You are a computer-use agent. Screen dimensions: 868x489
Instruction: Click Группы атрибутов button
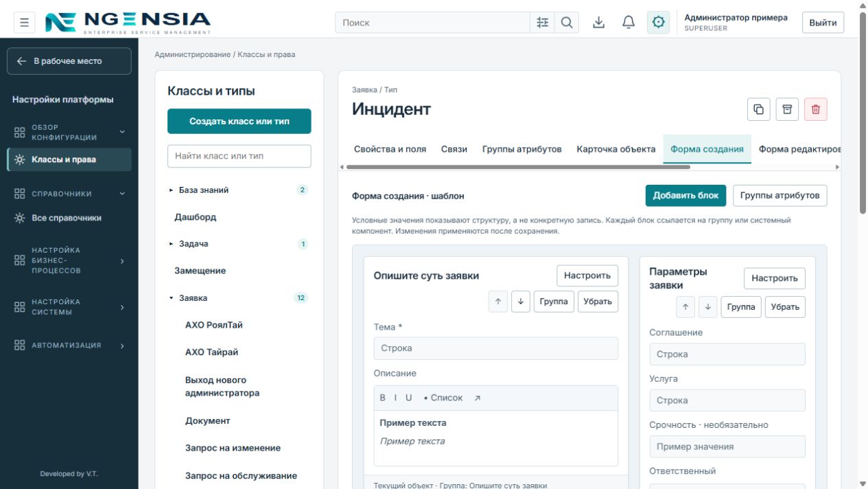click(780, 196)
